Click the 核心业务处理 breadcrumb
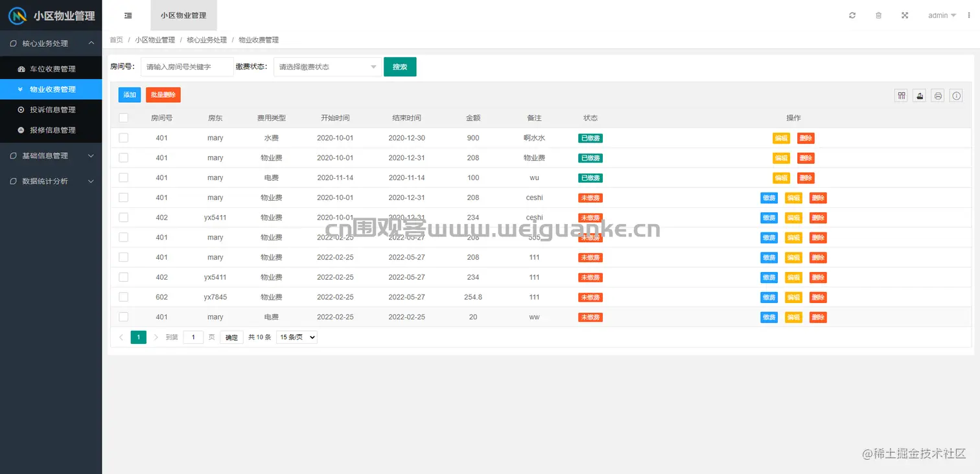The image size is (980, 474). point(207,40)
